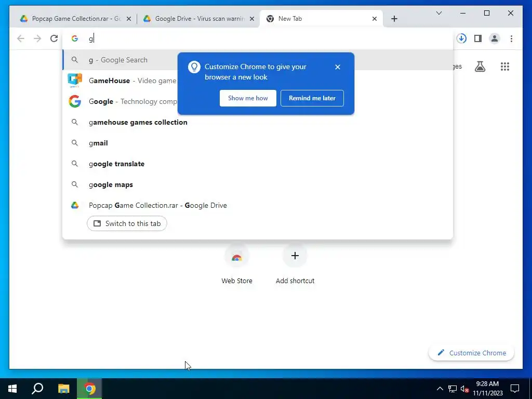
Task: Open the Google apps grid icon
Action: pyautogui.click(x=505, y=66)
